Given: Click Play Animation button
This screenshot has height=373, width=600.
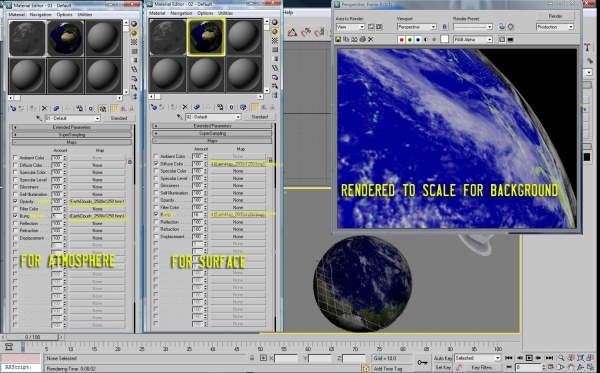Looking at the screenshot, I should [x=529, y=358].
